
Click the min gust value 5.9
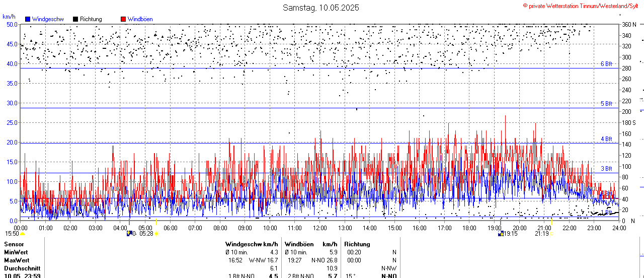[x=334, y=252]
